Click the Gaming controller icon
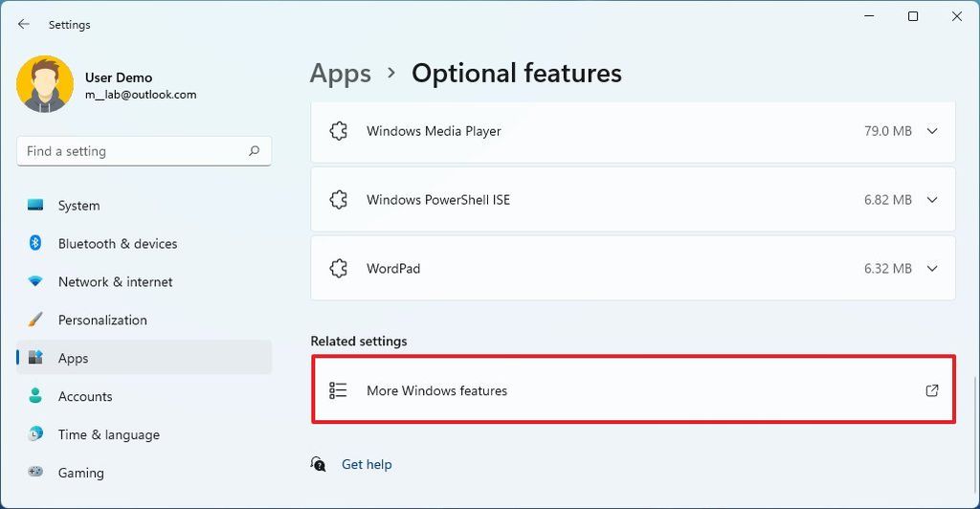Image resolution: width=980 pixels, height=509 pixels. [35, 472]
